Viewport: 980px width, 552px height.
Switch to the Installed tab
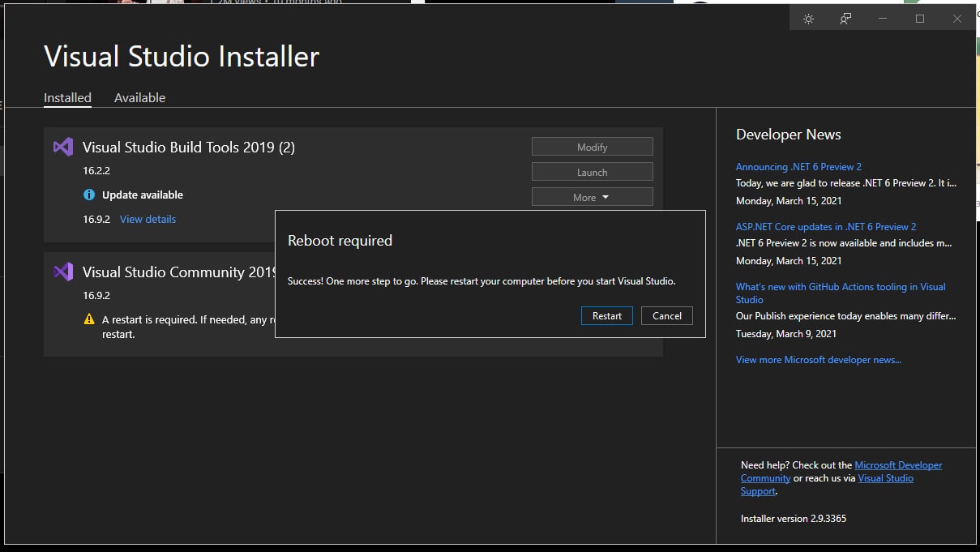67,97
